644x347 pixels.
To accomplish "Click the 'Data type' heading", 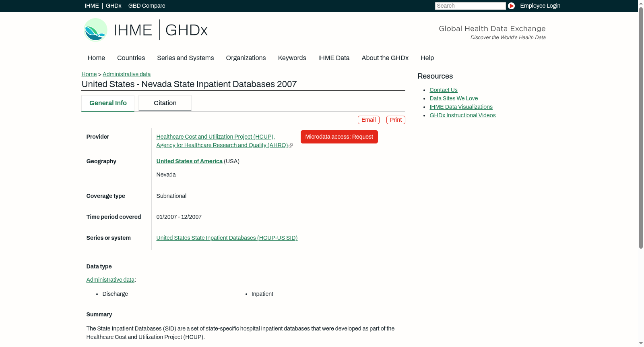I will pos(99,267).
